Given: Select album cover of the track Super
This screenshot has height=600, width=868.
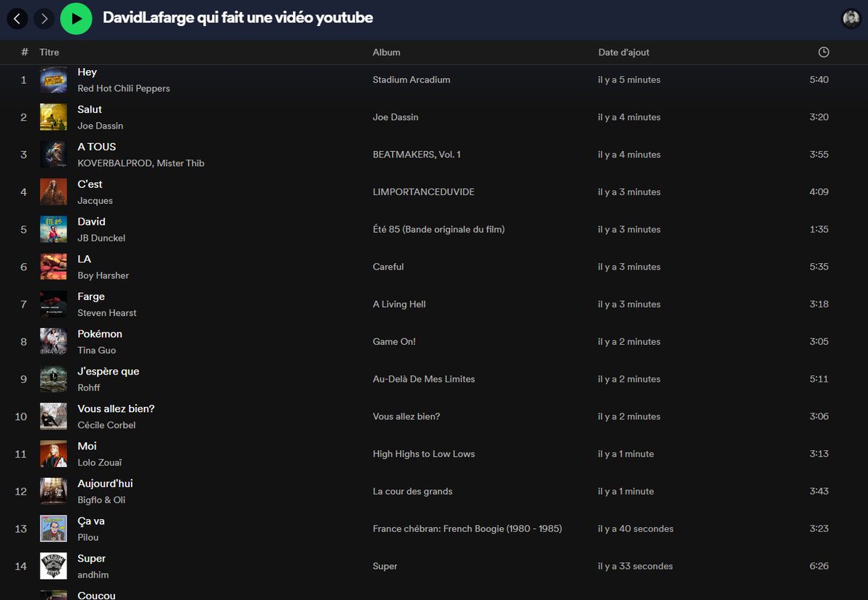Looking at the screenshot, I should click(x=54, y=566).
